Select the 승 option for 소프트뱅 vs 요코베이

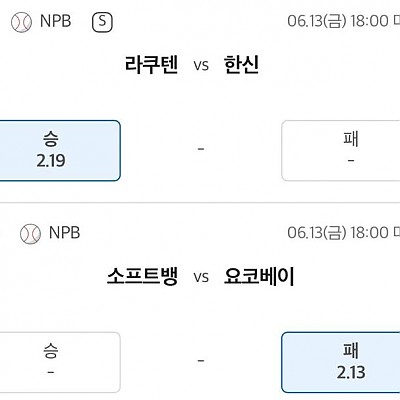(x=60, y=362)
